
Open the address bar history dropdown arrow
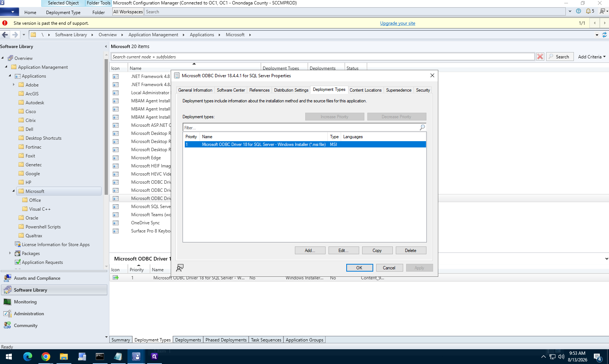(597, 35)
